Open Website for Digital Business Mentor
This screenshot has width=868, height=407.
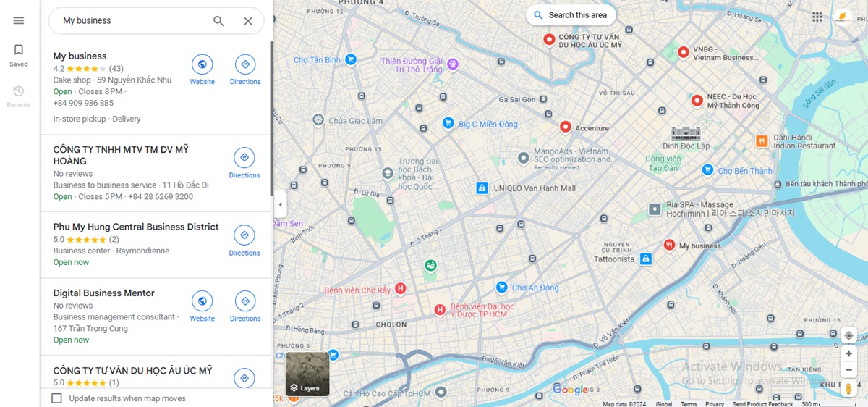coord(202,307)
